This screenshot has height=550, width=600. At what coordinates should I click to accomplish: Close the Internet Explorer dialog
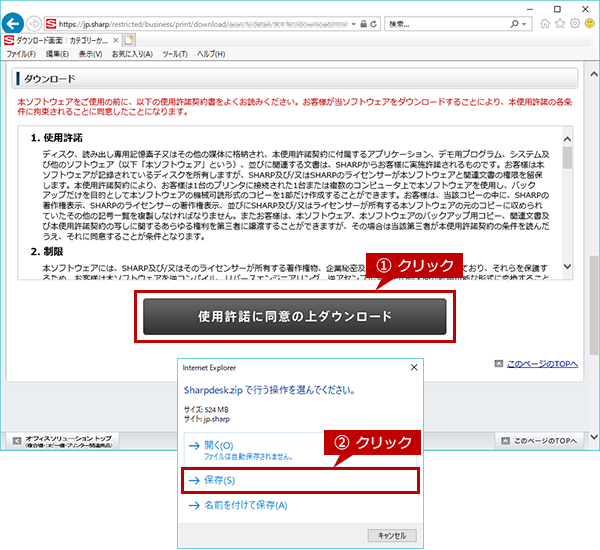click(414, 367)
